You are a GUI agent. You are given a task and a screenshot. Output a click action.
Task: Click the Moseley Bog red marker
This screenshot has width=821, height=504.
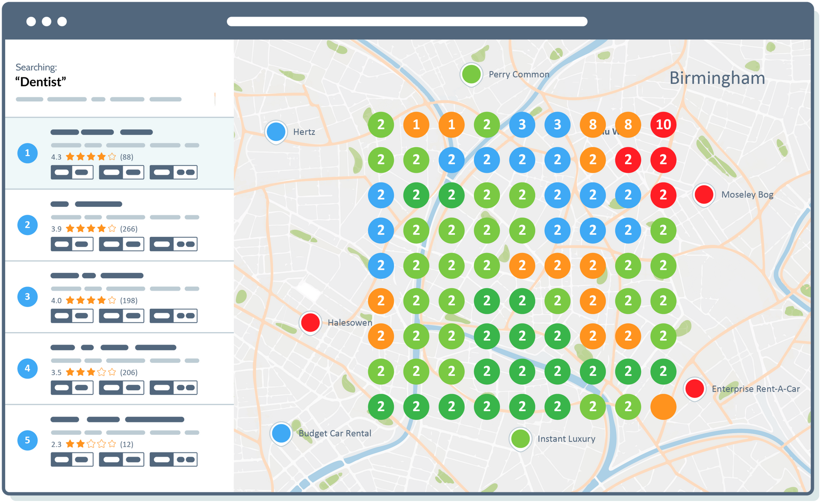[703, 195]
